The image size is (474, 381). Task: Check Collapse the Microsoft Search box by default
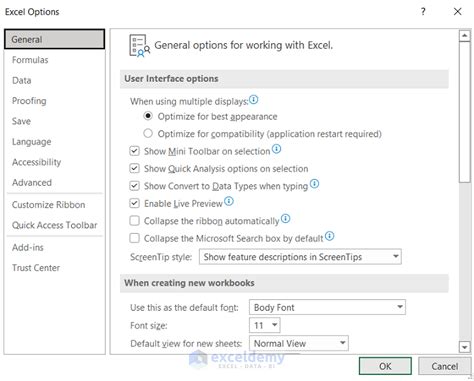[134, 238]
